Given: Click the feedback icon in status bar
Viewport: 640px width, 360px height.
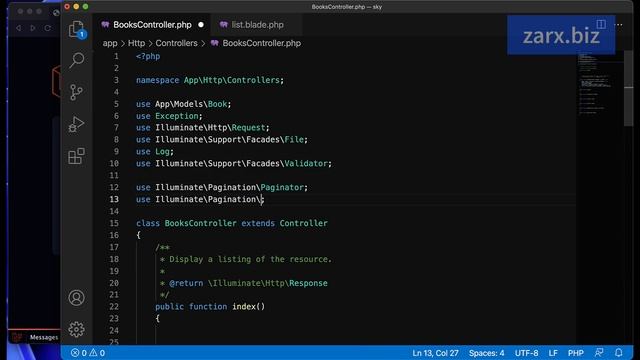Looking at the screenshot, I should coord(599,353).
